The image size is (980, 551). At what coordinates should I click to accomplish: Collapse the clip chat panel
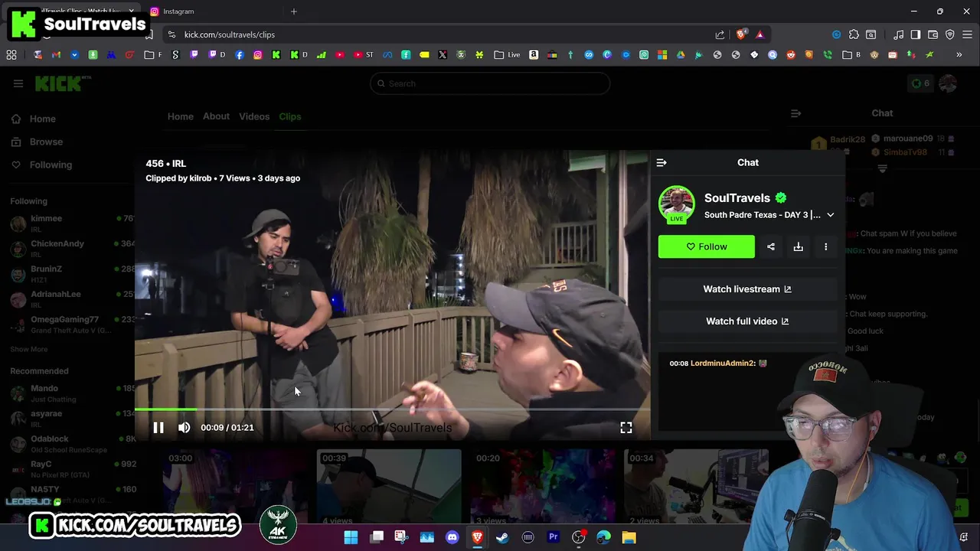tap(661, 162)
